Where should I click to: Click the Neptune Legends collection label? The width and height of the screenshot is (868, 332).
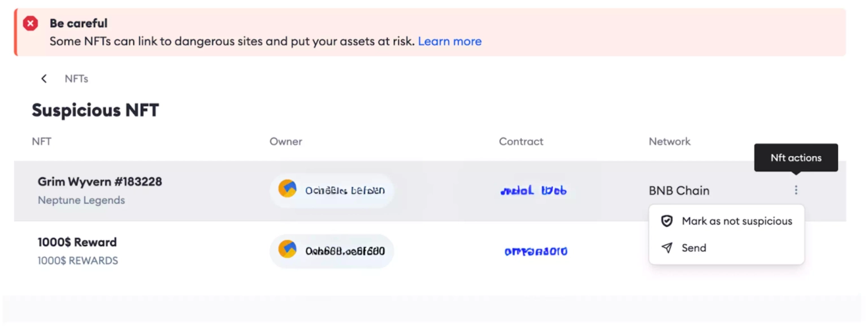[81, 200]
